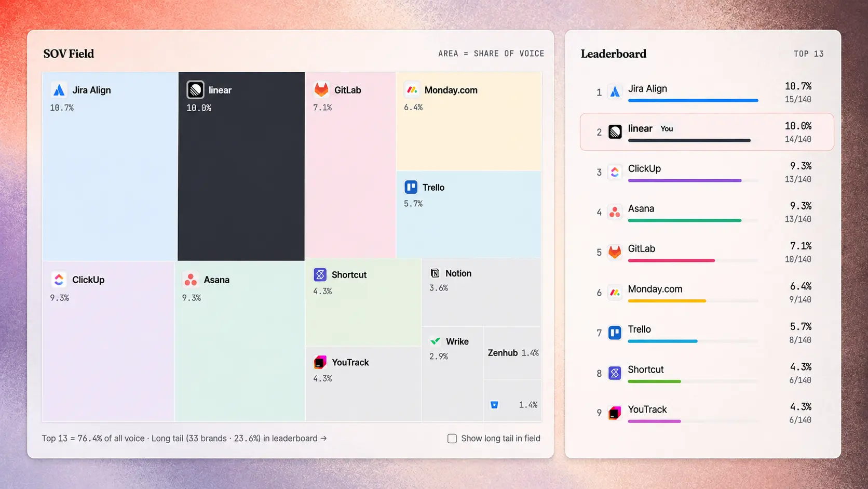Click the Monday.com logo in the treemap
The width and height of the screenshot is (868, 489).
(412, 90)
